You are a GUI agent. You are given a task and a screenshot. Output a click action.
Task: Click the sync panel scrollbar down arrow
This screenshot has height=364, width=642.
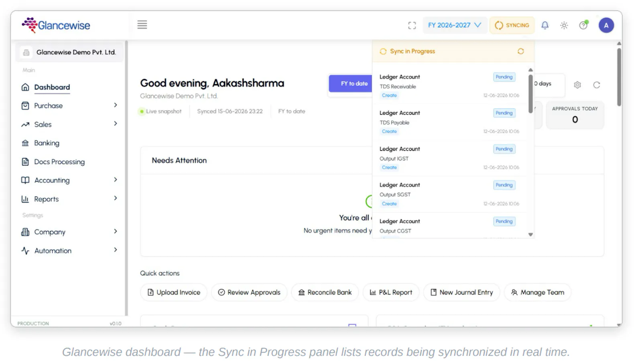pos(530,235)
